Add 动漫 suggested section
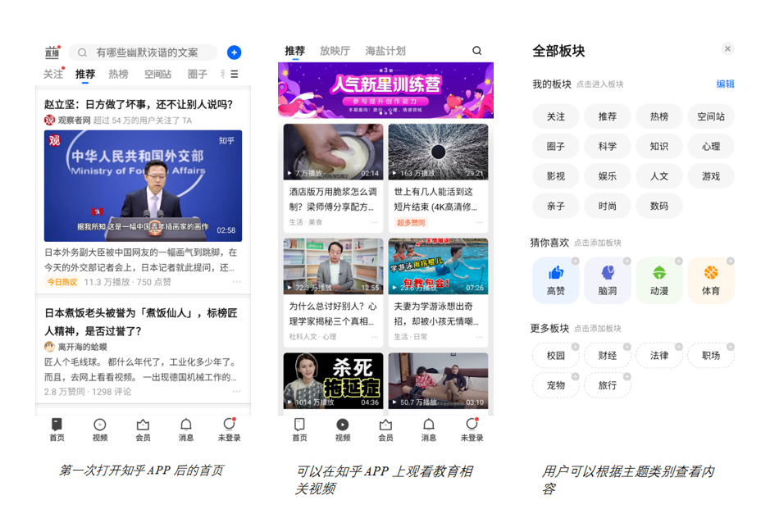 [659, 281]
